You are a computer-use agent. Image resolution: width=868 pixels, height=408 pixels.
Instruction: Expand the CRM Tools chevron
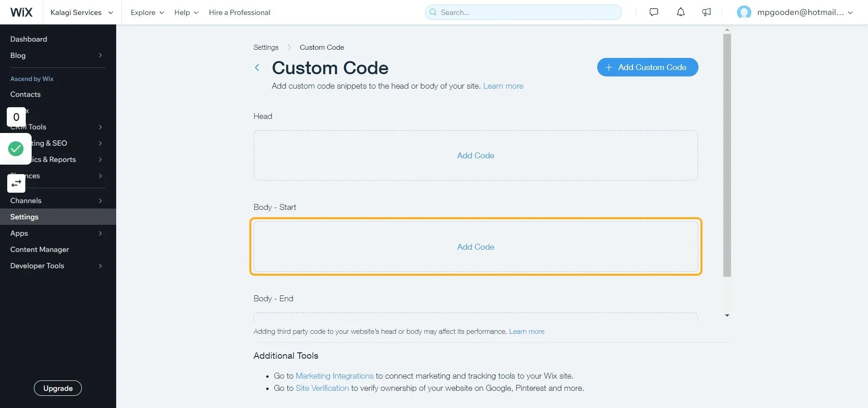tap(100, 127)
